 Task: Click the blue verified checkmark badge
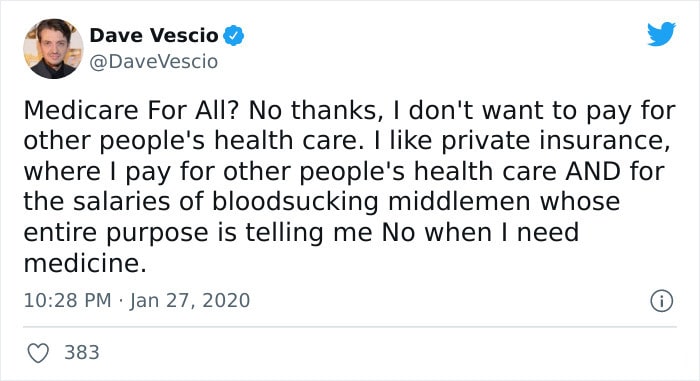click(233, 35)
